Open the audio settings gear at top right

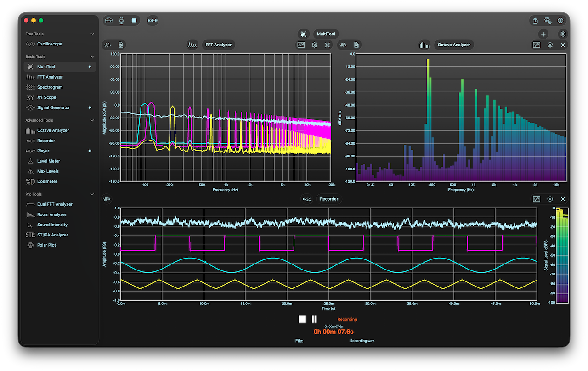coord(548,21)
